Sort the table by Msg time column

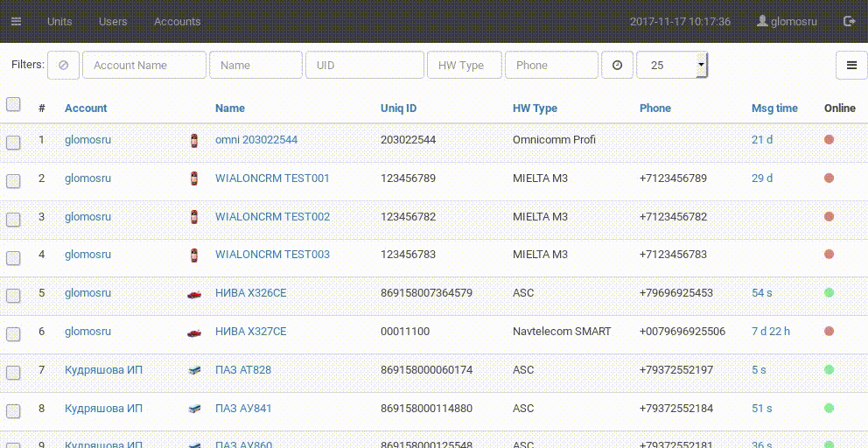click(774, 108)
